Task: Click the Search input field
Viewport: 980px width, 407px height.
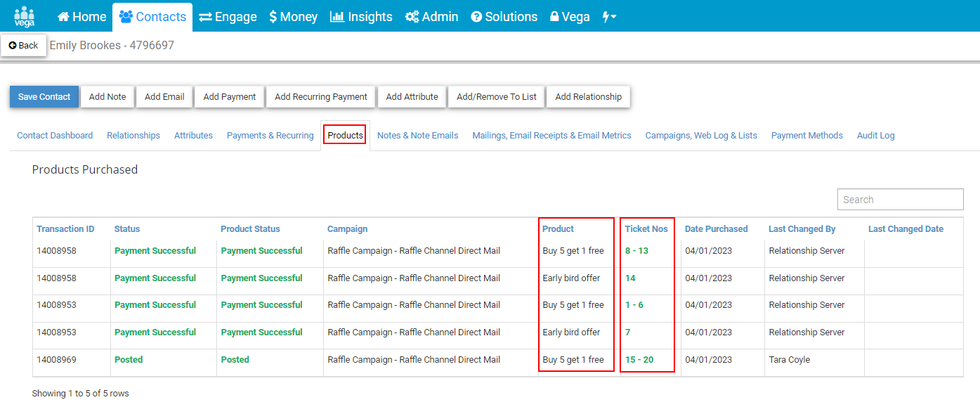Action: click(x=901, y=200)
